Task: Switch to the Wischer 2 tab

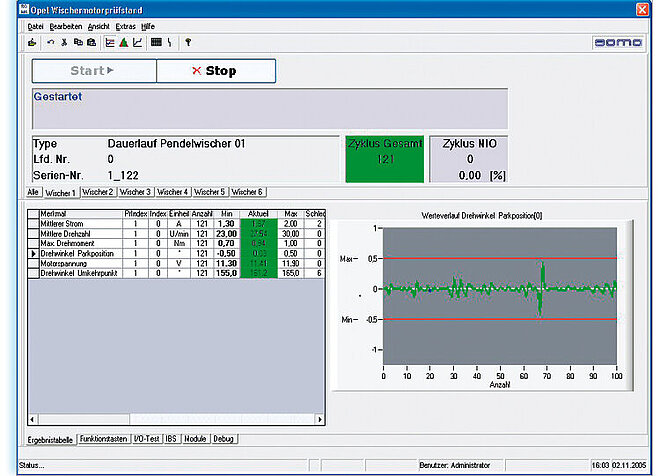Action: (98, 192)
